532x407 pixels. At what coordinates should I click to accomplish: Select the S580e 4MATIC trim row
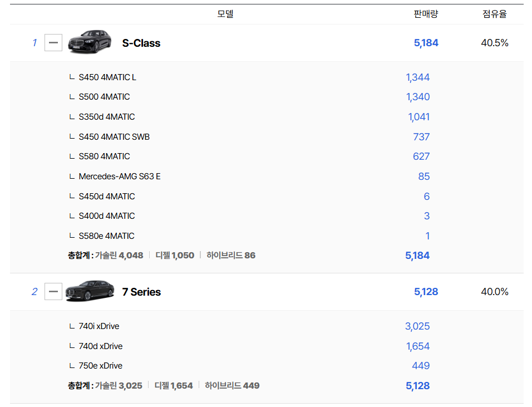[106, 236]
